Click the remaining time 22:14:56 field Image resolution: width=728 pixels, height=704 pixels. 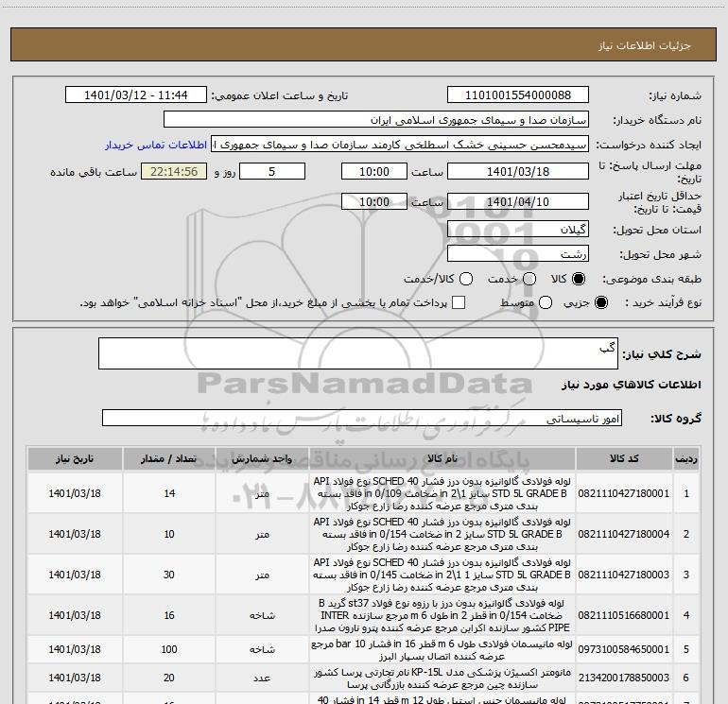coord(174,172)
